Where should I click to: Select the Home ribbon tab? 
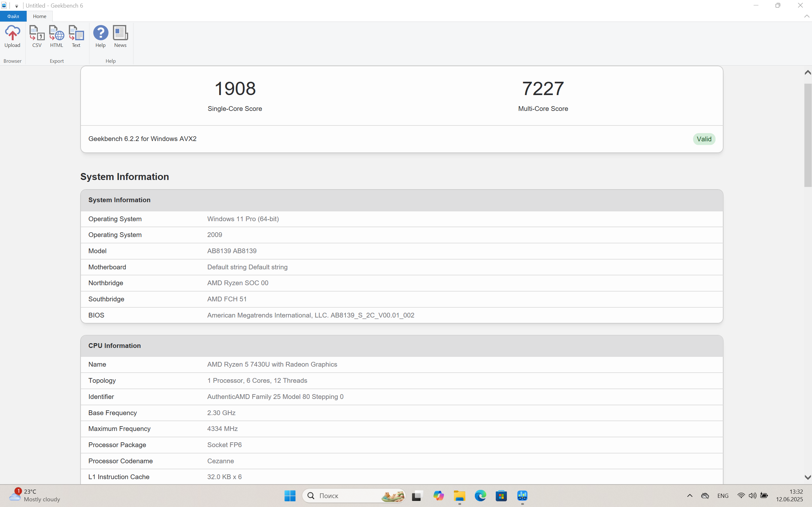pyautogui.click(x=40, y=16)
